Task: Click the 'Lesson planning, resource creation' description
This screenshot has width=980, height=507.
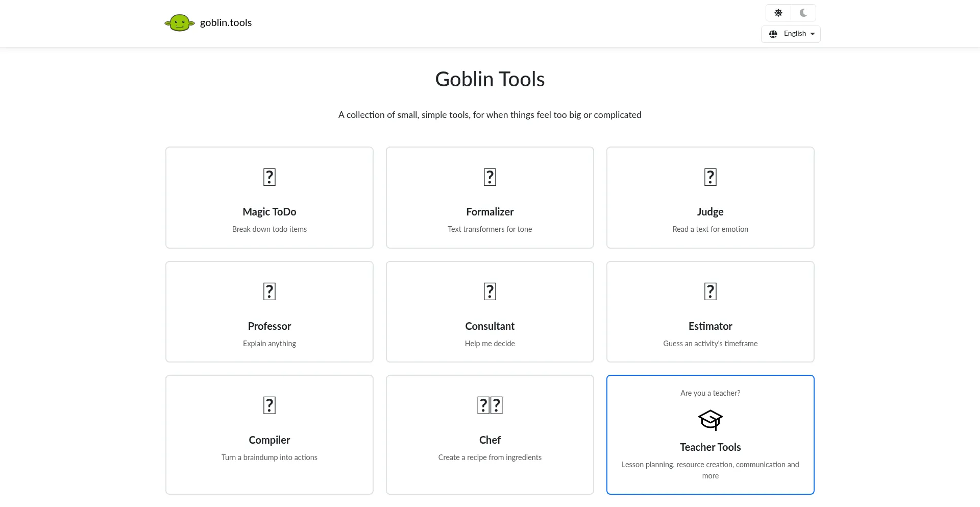Action: coord(710,470)
